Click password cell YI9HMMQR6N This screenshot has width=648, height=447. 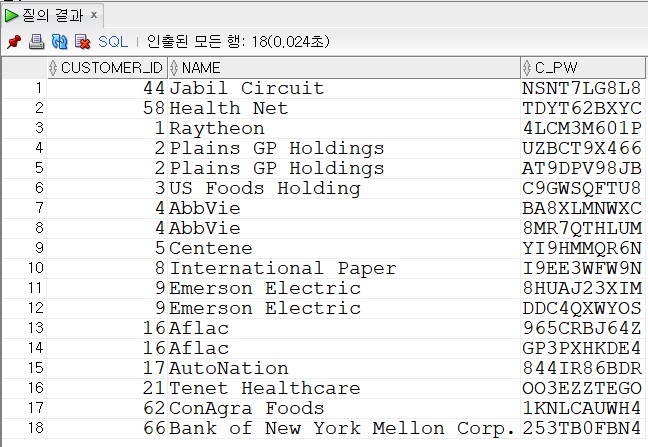[x=583, y=248]
